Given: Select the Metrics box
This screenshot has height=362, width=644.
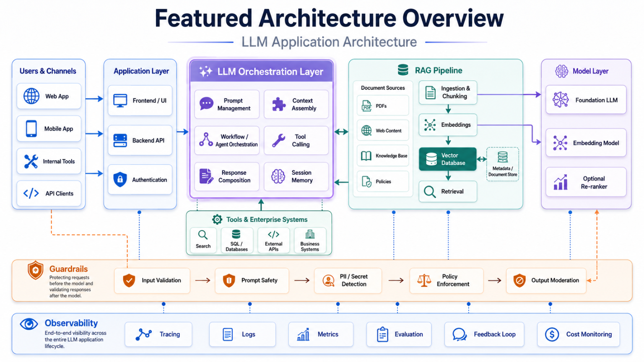Looking at the screenshot, I should pyautogui.click(x=321, y=334).
